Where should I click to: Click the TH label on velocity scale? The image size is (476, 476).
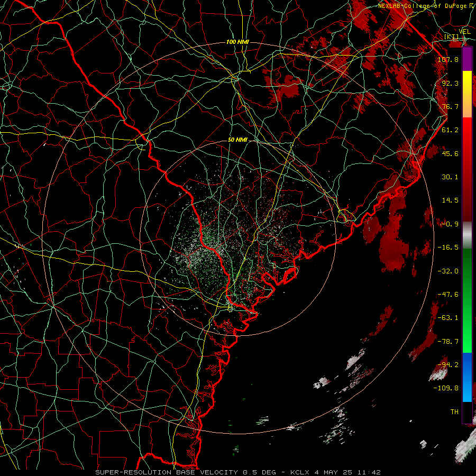coord(454,412)
